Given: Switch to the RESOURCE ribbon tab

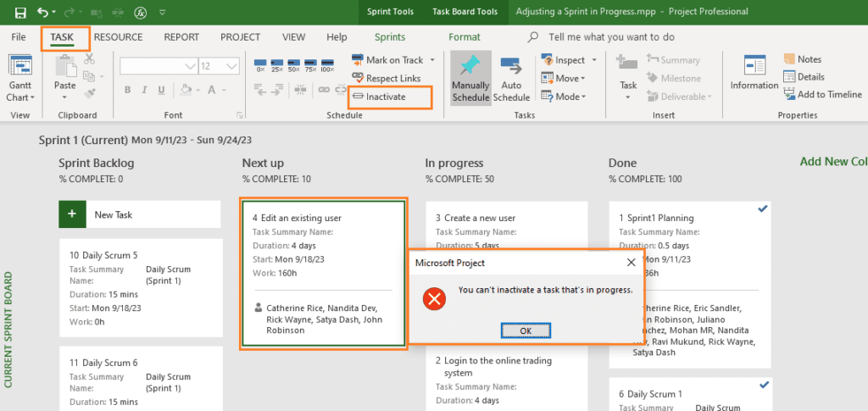Looking at the screenshot, I should click(118, 37).
